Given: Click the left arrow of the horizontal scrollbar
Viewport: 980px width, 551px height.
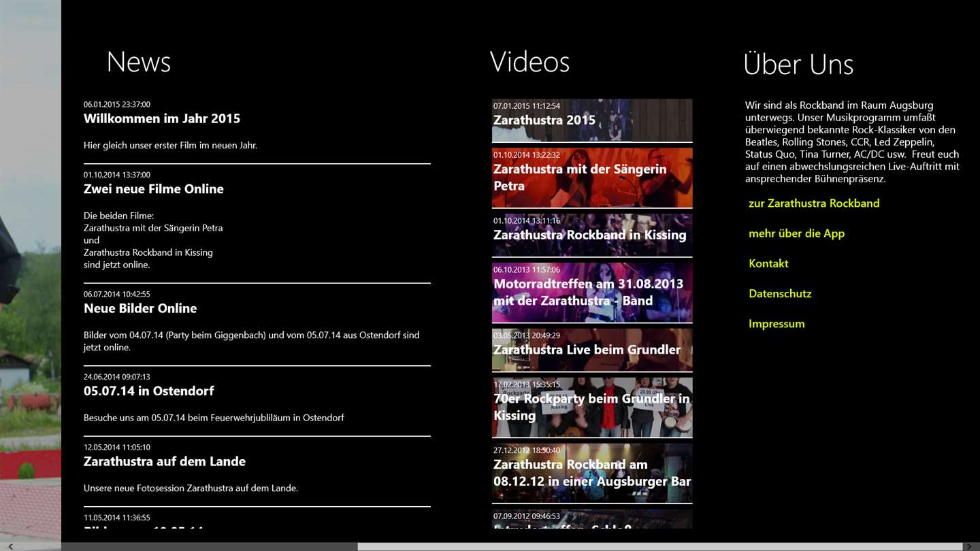Looking at the screenshot, I should click(10, 546).
